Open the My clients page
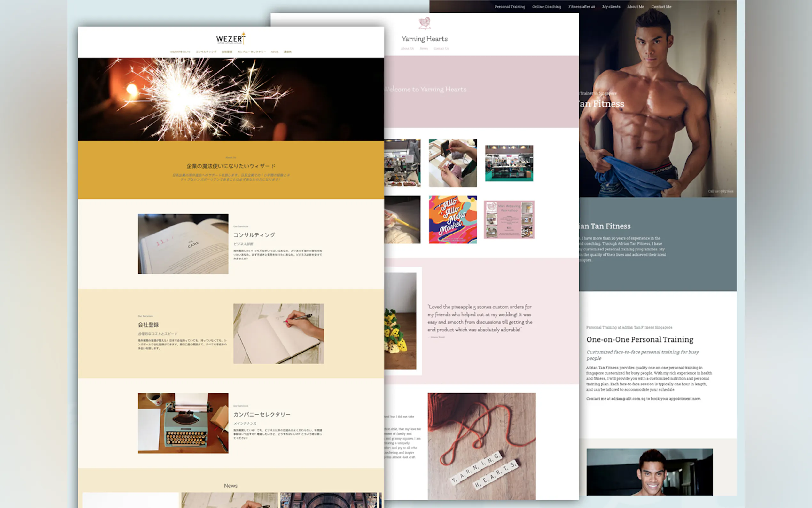Viewport: 812px width, 508px height. coord(611,7)
